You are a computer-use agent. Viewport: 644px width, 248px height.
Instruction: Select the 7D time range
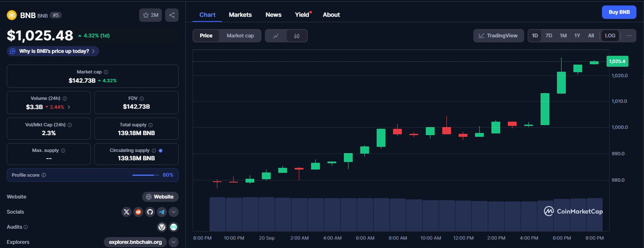tap(549, 36)
